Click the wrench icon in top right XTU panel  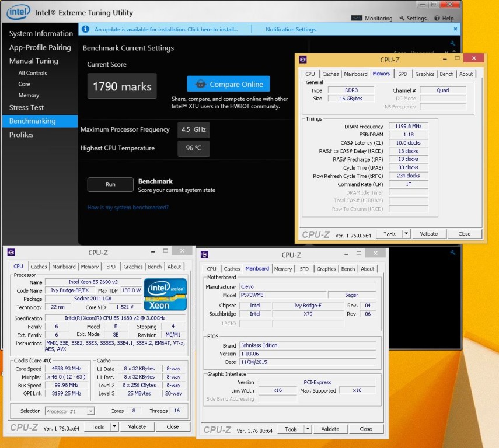click(452, 43)
